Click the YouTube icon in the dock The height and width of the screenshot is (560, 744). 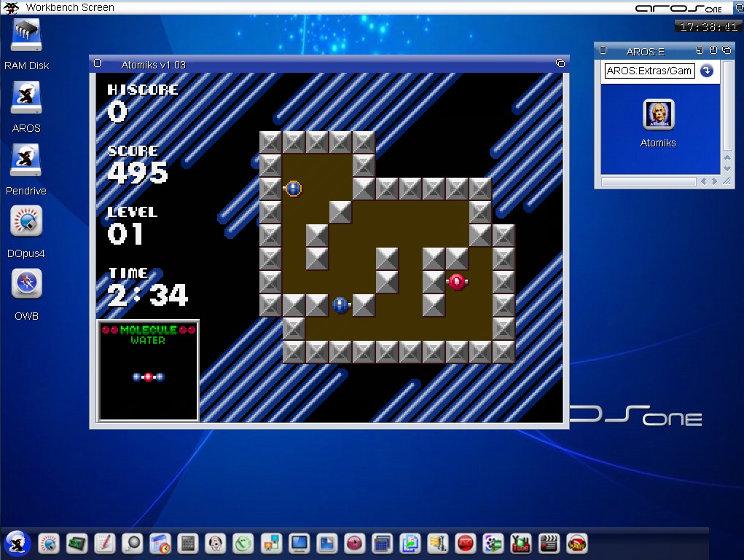(x=521, y=543)
